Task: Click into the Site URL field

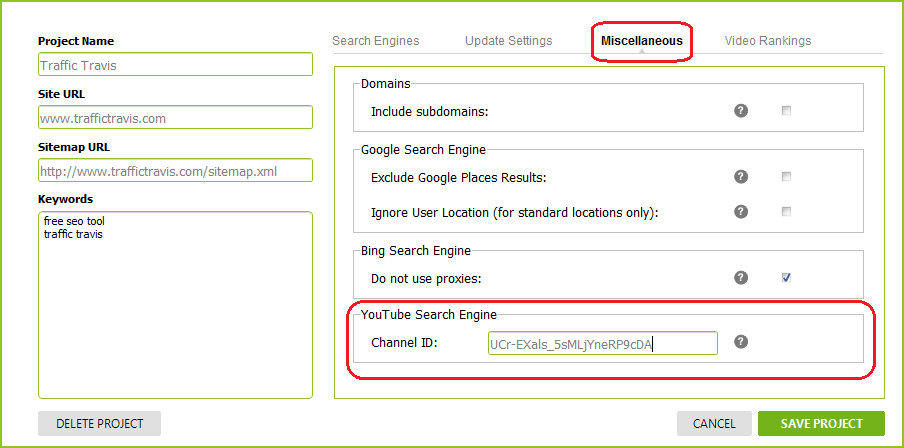Action: coord(176,117)
